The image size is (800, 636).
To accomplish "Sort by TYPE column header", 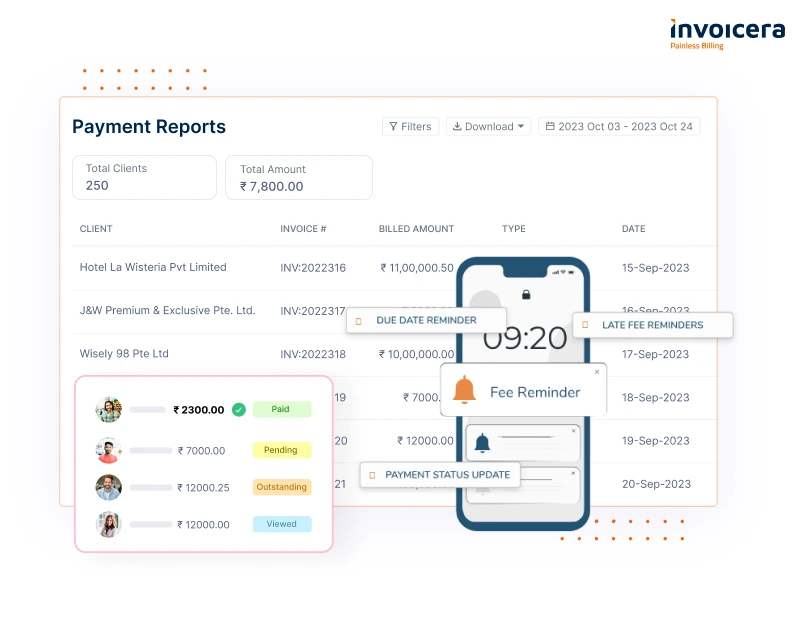I will coord(513,229).
